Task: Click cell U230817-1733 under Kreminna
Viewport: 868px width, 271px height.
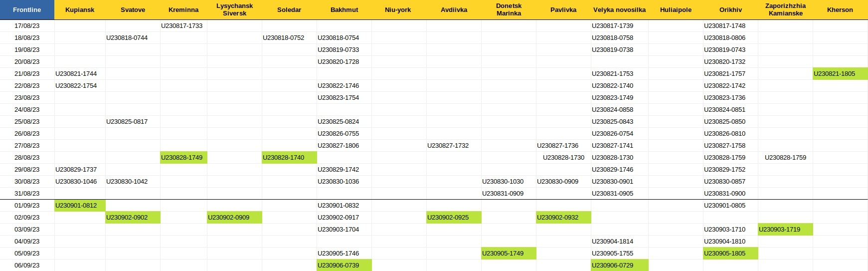Action: click(182, 26)
